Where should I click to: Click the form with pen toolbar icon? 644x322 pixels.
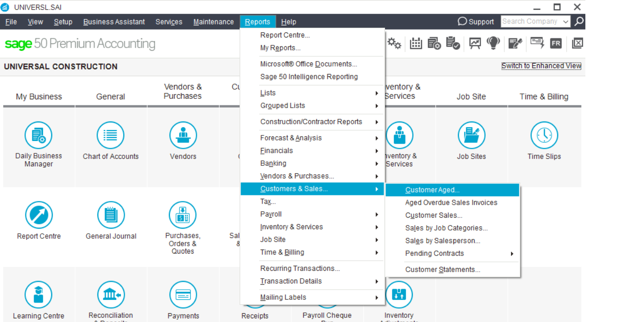(515, 43)
